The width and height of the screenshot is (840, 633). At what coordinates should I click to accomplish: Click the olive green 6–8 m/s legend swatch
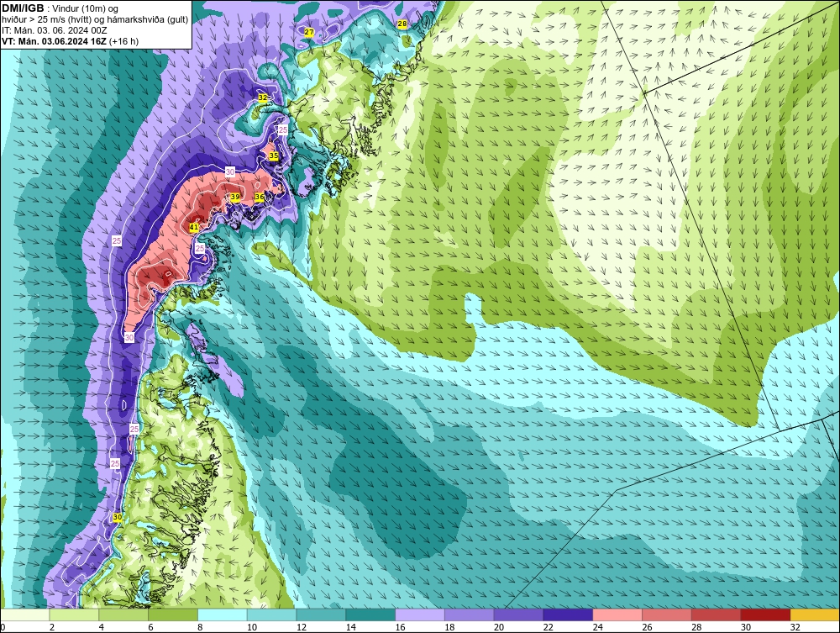173,615
